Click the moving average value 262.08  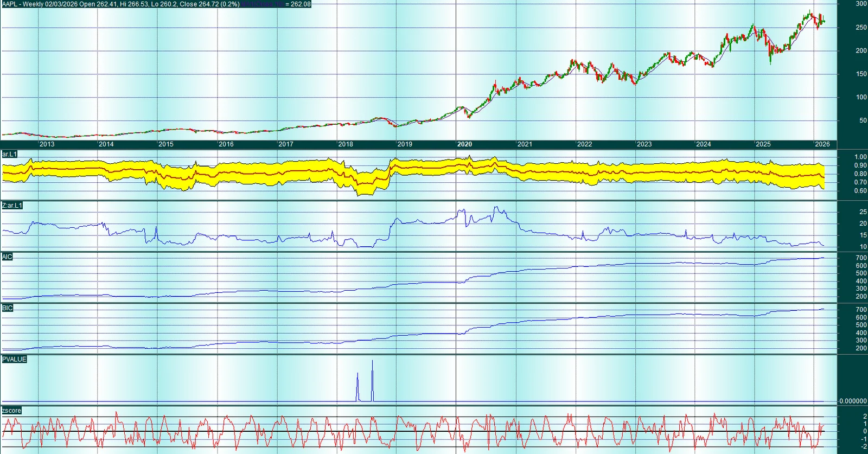pyautogui.click(x=301, y=4)
